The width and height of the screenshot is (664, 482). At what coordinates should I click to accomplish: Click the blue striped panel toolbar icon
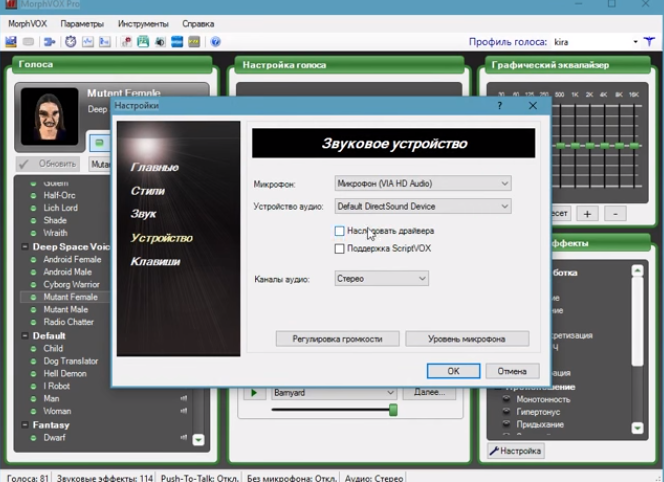[x=177, y=42]
